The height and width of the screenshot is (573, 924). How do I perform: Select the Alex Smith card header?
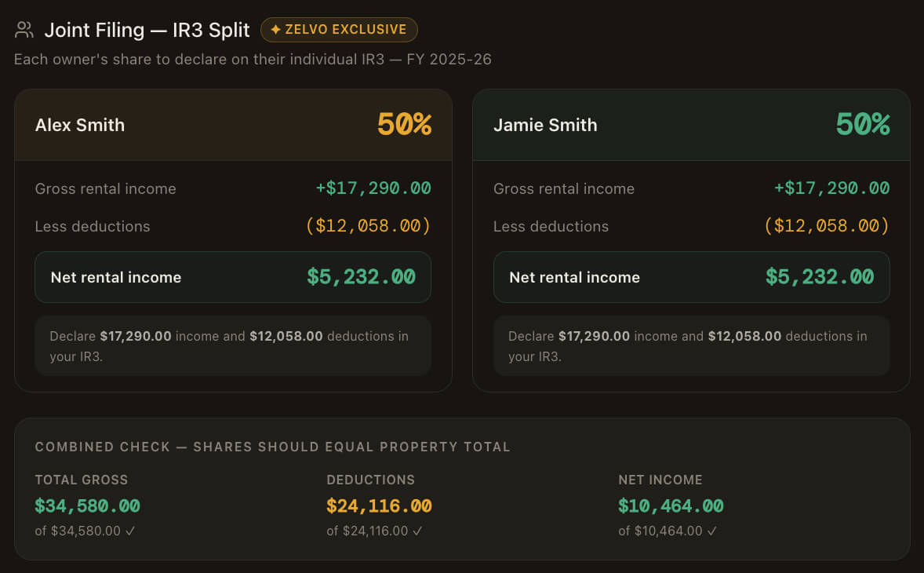tap(233, 124)
